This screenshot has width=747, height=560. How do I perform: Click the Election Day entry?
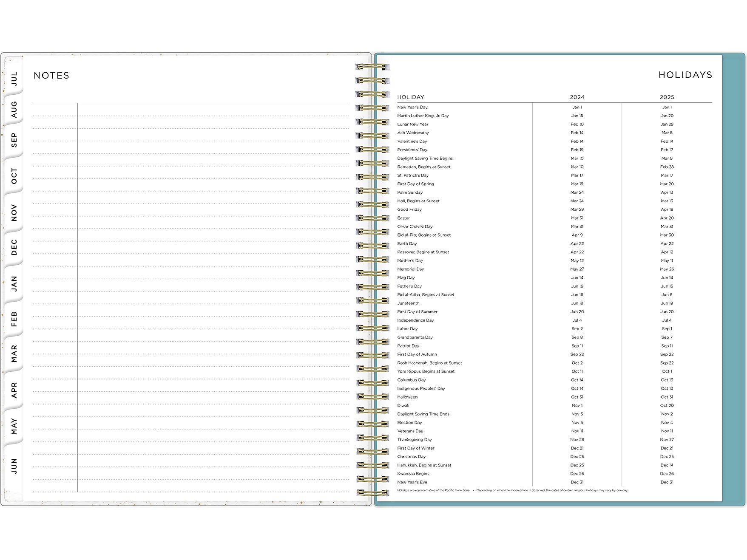(x=409, y=422)
